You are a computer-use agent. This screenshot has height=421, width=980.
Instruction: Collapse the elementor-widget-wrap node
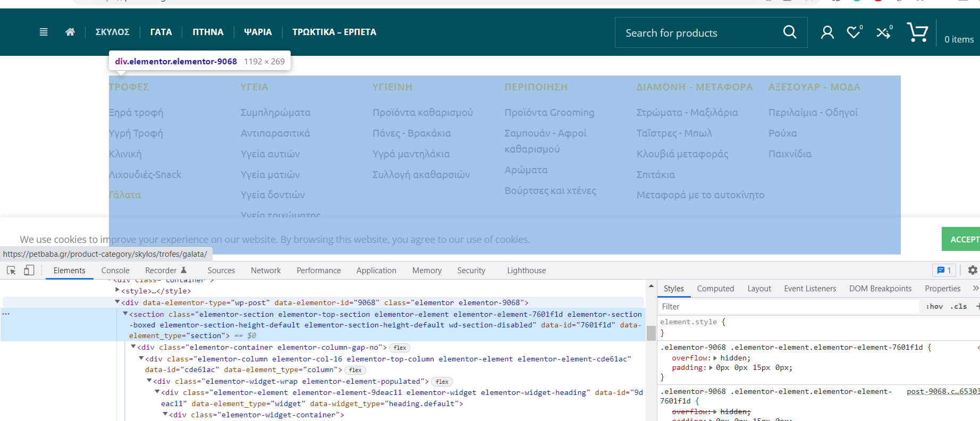click(x=149, y=381)
